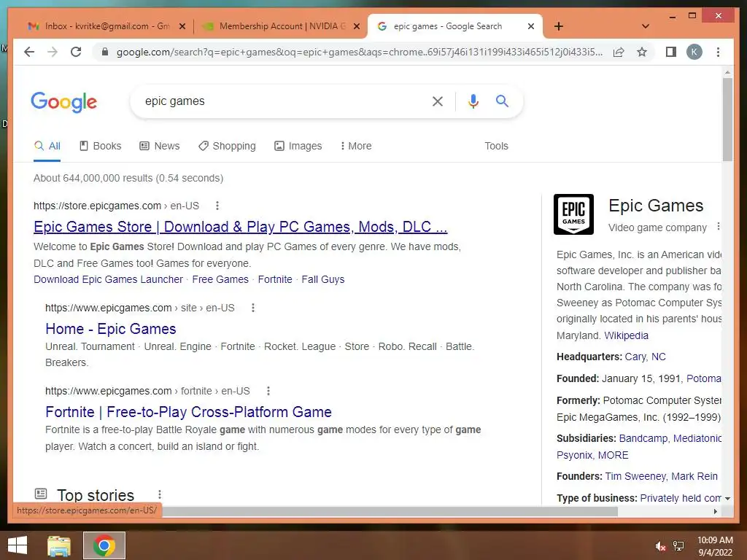Clear the search box text
The width and height of the screenshot is (747, 560).
438,101
